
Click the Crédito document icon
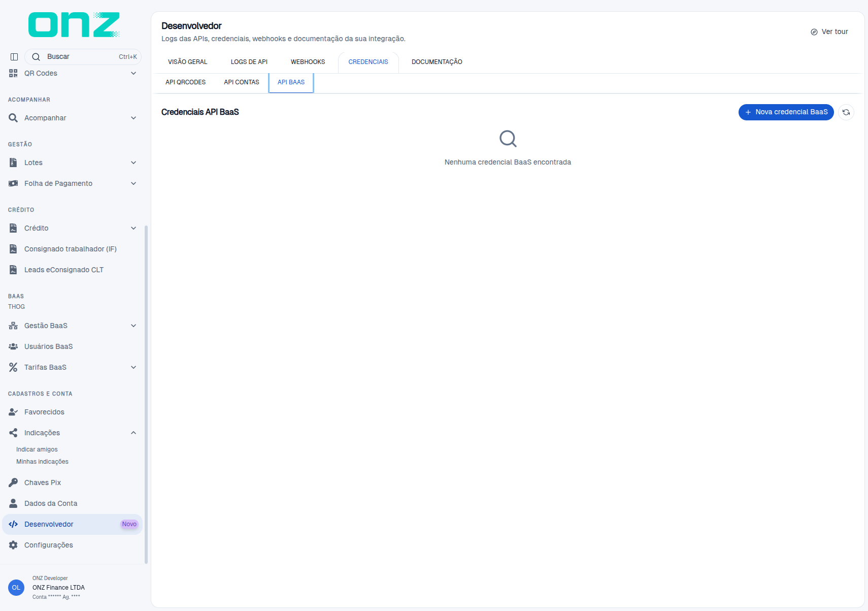point(13,228)
